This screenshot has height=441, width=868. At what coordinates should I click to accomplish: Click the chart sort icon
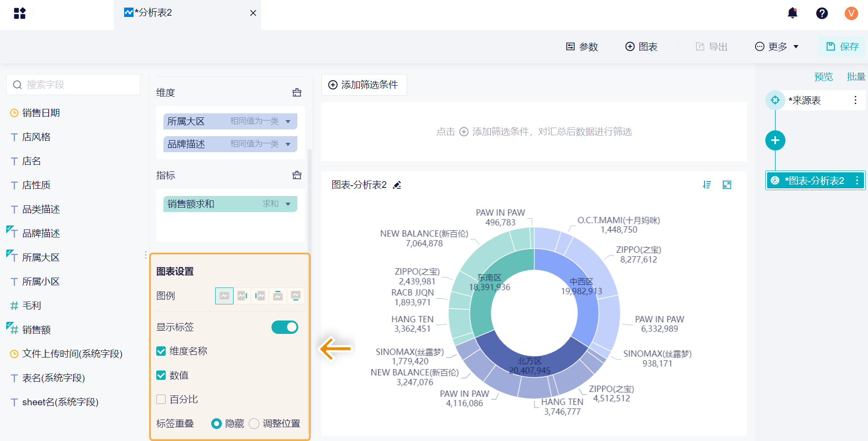tap(707, 185)
